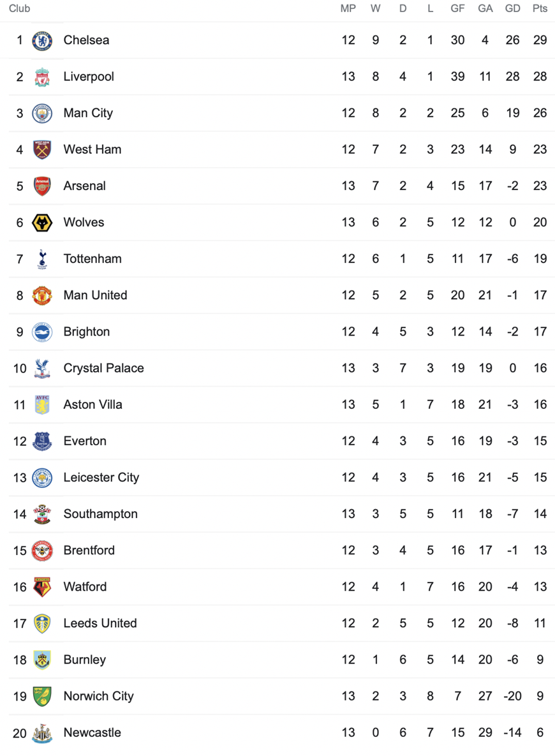The width and height of the screenshot is (555, 756).
Task: Click the Norwich City canary badge
Action: coord(42,697)
